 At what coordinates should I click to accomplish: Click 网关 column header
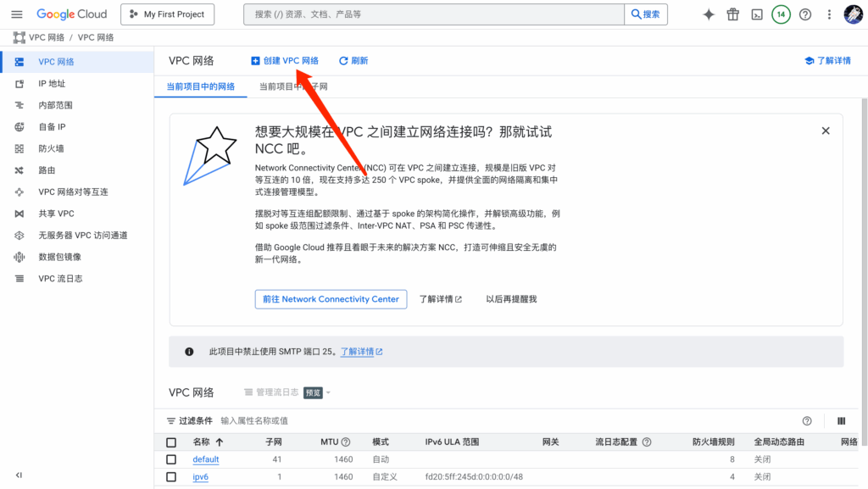pos(550,442)
